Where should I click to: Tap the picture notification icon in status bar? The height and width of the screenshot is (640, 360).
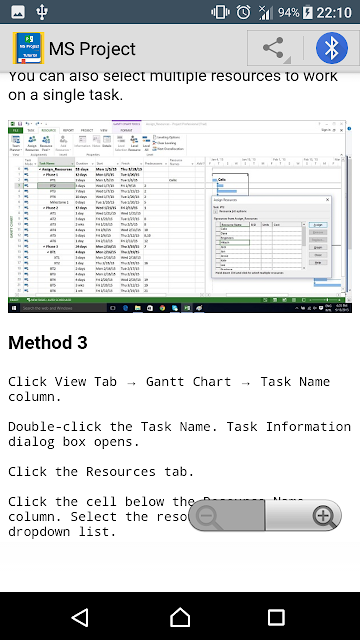click(x=18, y=12)
